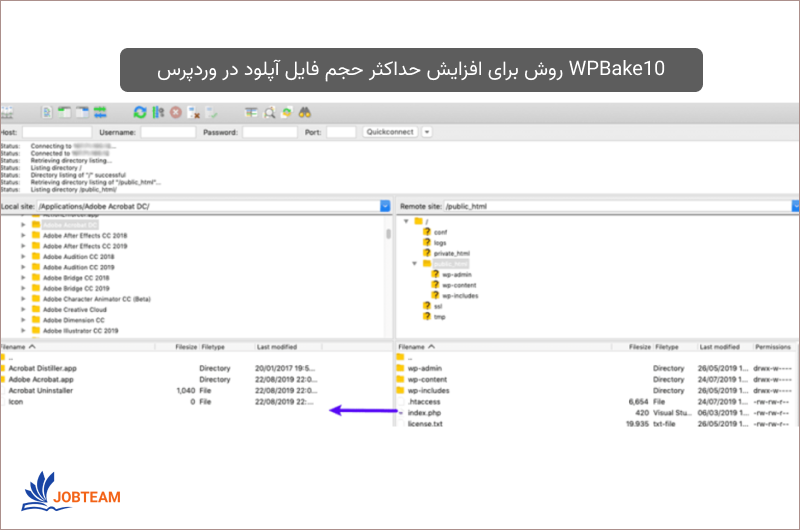Select the .htaccess file row
The image size is (800, 530).
pos(594,402)
